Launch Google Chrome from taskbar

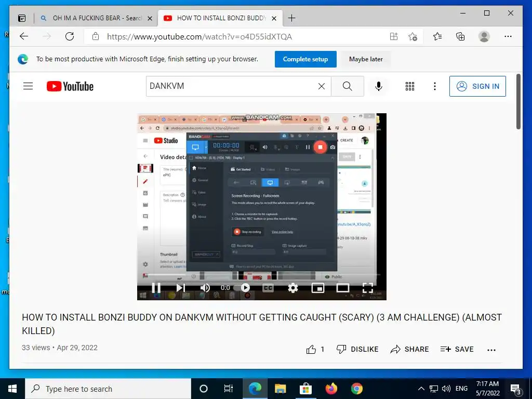(356, 389)
